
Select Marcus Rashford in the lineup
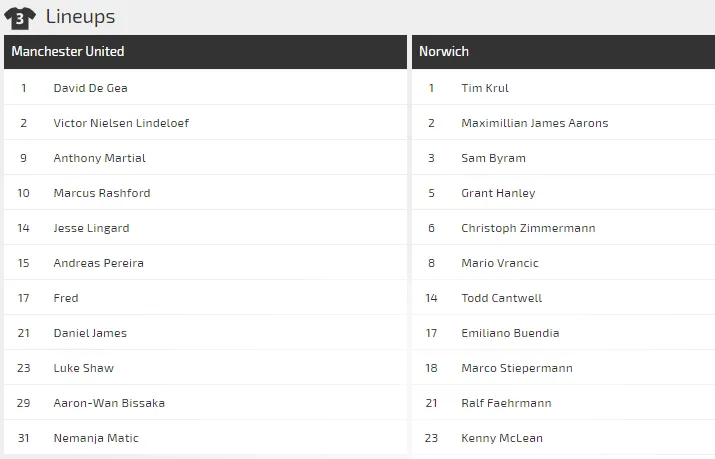point(102,193)
